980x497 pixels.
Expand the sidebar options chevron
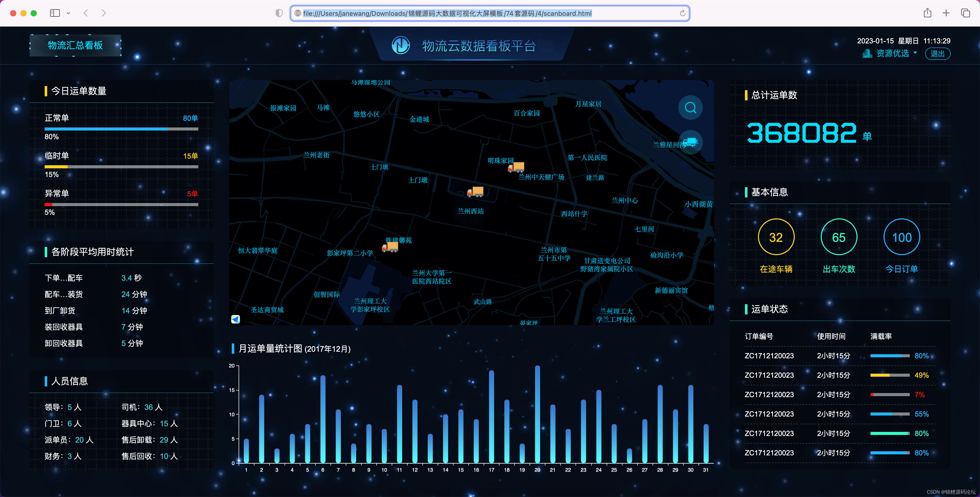[68, 13]
